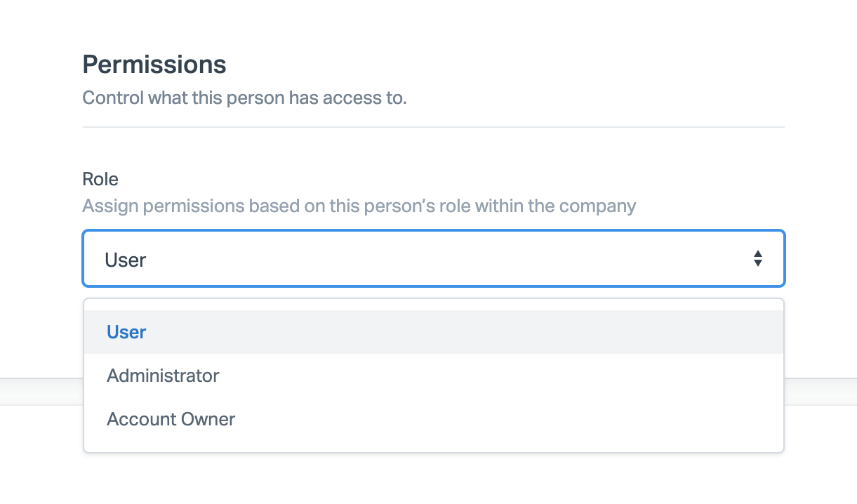This screenshot has height=504, width=857.
Task: Click upward triangle of the Role caret
Action: (x=757, y=253)
